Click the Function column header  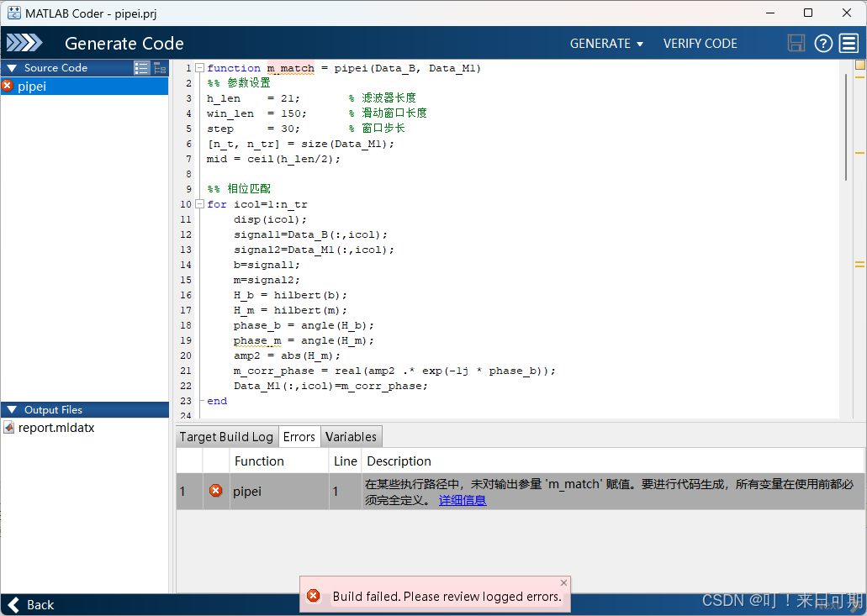(x=279, y=461)
